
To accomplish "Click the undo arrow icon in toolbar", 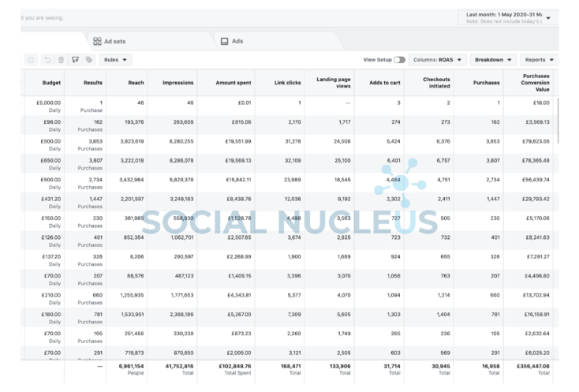I will coord(47,60).
